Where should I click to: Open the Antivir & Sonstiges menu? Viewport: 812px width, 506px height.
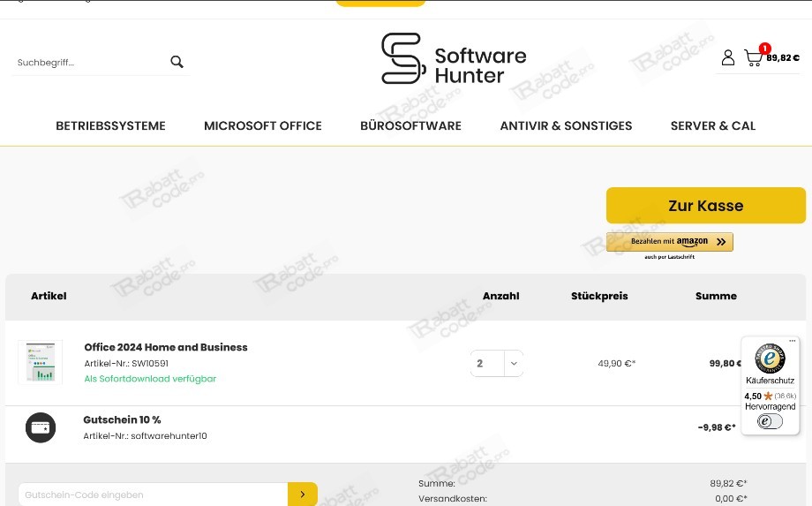[566, 126]
